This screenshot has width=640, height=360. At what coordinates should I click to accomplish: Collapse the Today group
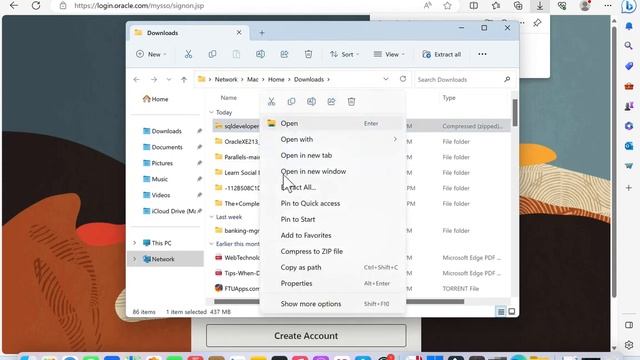tap(211, 112)
